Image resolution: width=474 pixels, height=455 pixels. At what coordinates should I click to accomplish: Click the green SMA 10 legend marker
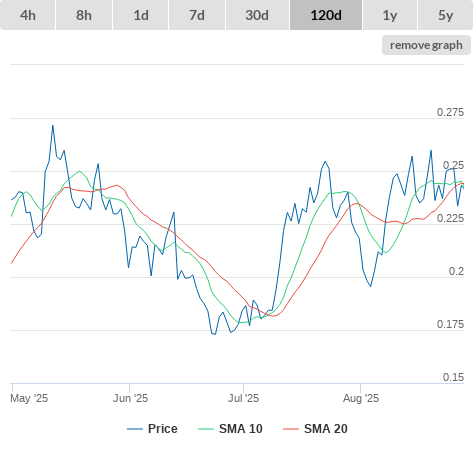coord(206,429)
